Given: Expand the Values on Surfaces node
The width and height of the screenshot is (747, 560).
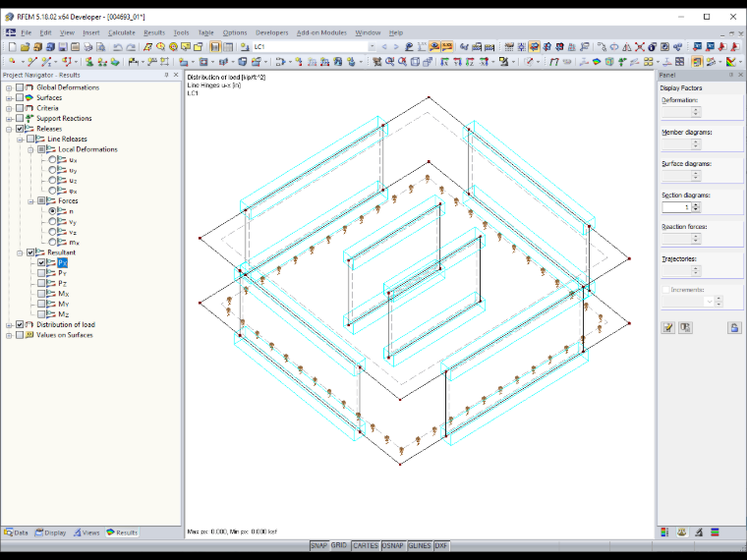Looking at the screenshot, I should [9, 335].
